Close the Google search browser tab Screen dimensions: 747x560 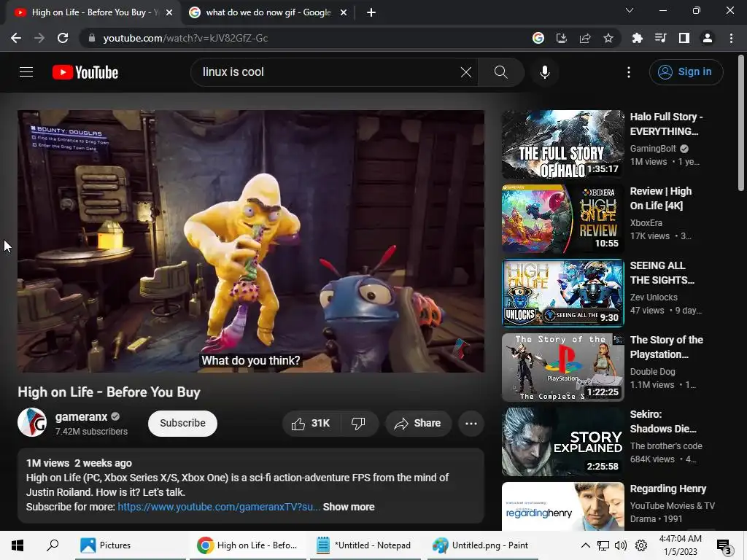[x=344, y=12]
